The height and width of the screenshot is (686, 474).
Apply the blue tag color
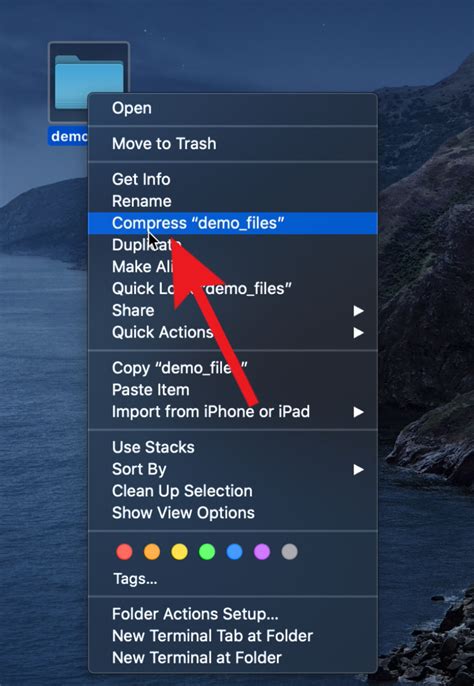tap(235, 552)
